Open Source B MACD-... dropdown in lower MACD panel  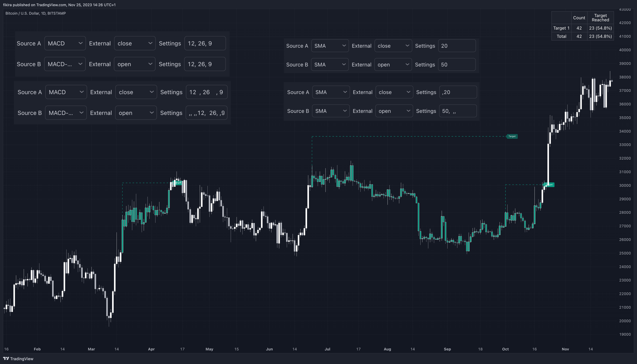tap(66, 113)
